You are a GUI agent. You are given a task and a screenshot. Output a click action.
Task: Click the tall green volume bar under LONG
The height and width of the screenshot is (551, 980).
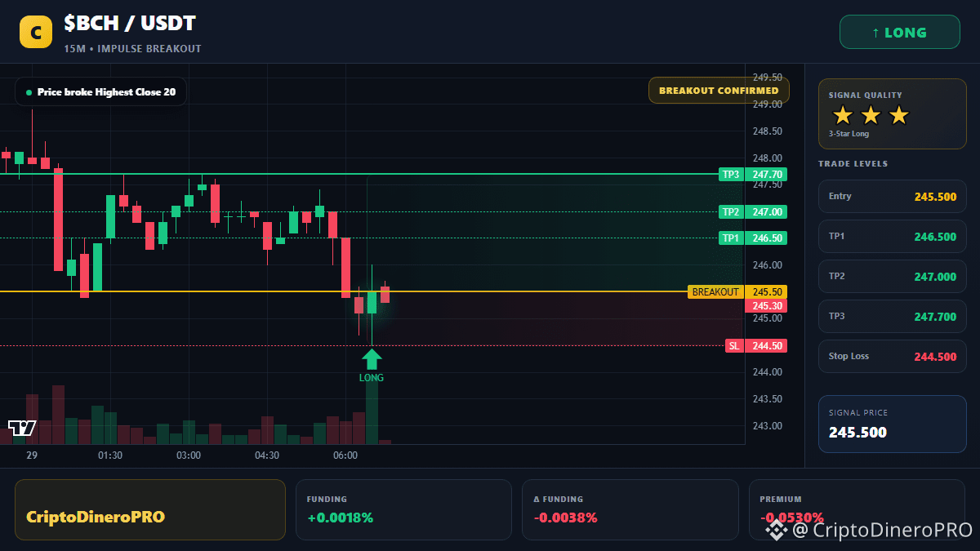(372, 411)
